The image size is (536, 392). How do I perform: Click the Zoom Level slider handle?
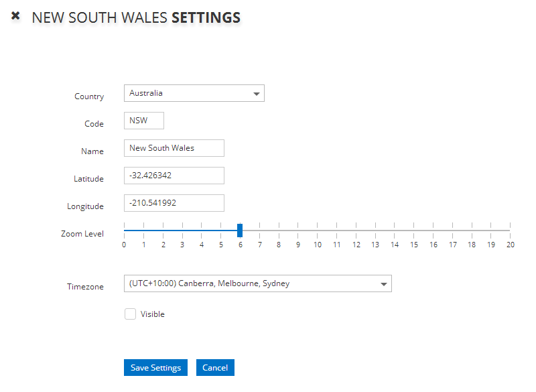(x=240, y=231)
